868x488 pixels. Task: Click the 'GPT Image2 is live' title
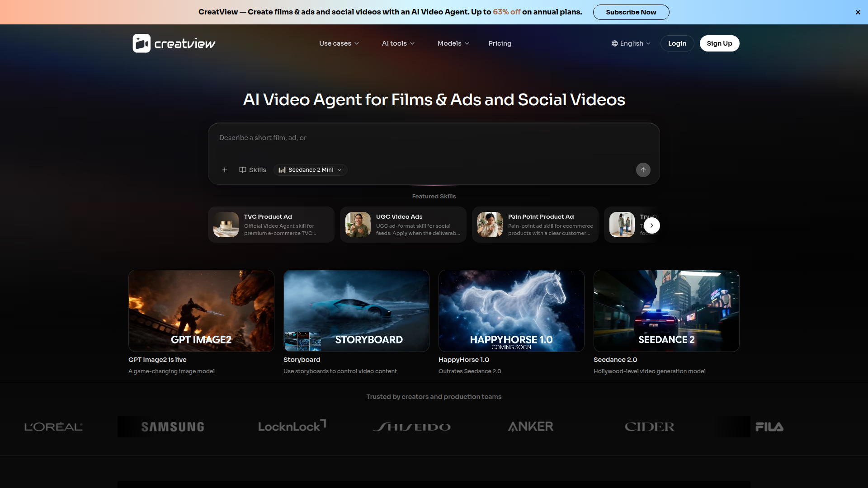(157, 360)
